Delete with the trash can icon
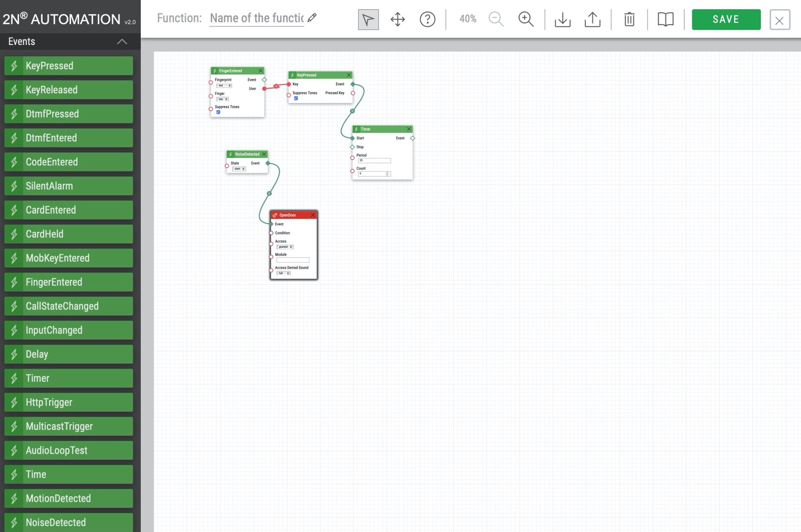 (x=629, y=19)
